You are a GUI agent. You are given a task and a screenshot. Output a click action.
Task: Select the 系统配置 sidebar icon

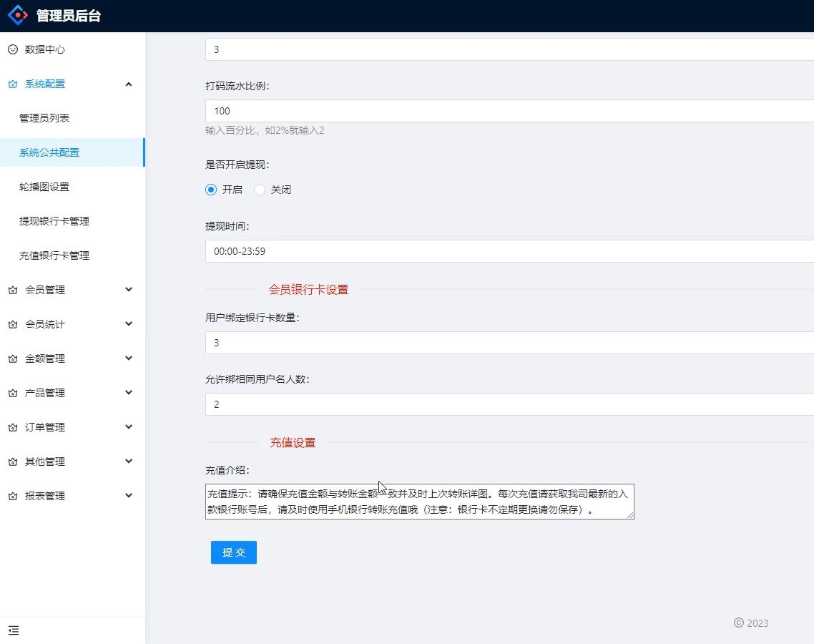point(11,84)
